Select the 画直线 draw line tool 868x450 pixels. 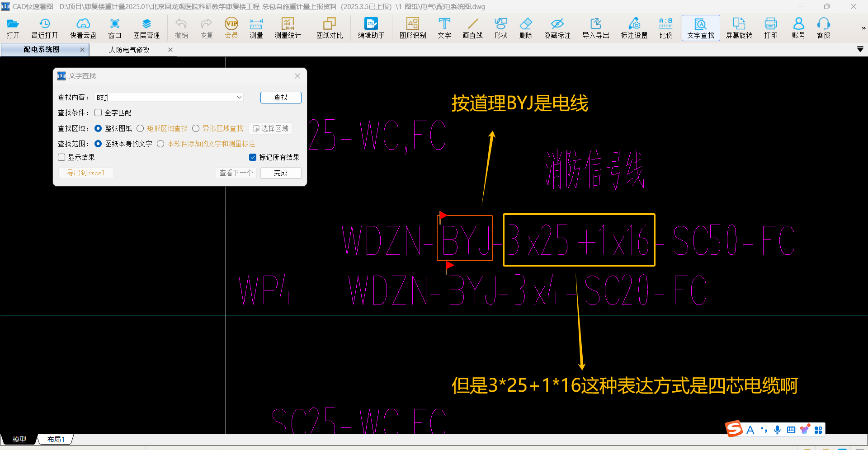[473, 28]
